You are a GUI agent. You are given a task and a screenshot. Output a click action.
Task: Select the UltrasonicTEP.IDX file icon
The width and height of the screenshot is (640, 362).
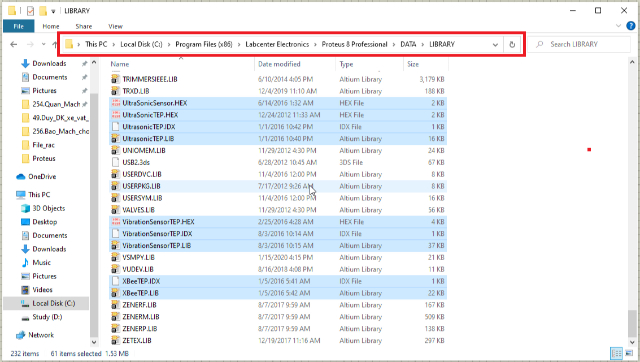click(115, 127)
